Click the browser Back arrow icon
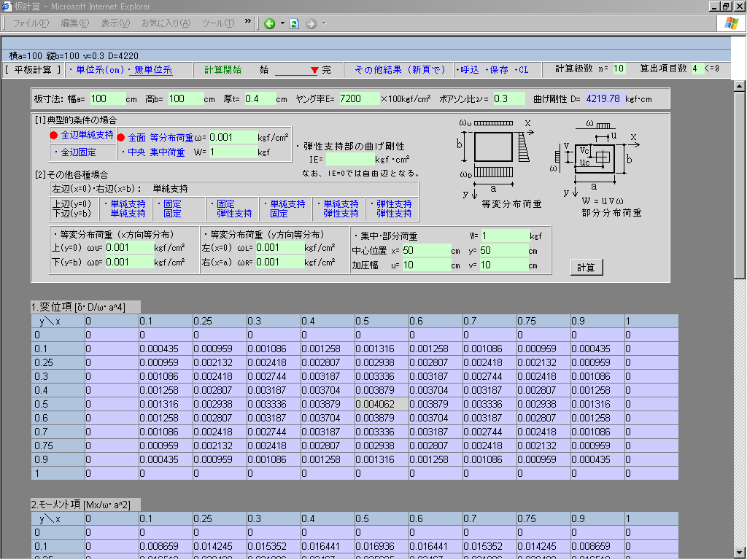Screen dimensions: 747x560 [269, 23]
